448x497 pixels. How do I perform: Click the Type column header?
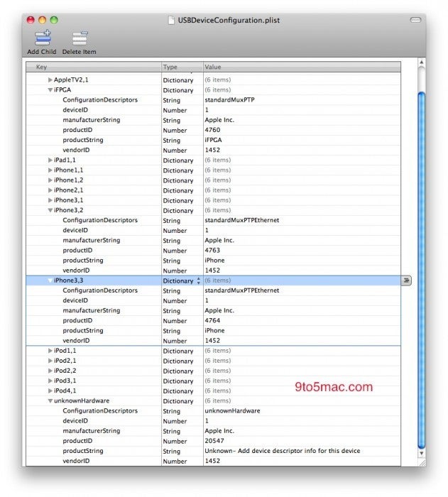(182, 67)
